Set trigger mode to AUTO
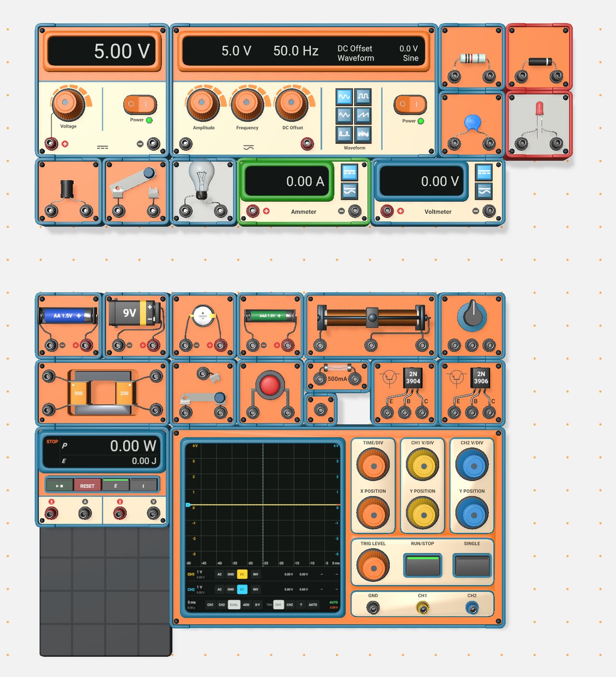Image resolution: width=616 pixels, height=677 pixels. click(x=313, y=604)
